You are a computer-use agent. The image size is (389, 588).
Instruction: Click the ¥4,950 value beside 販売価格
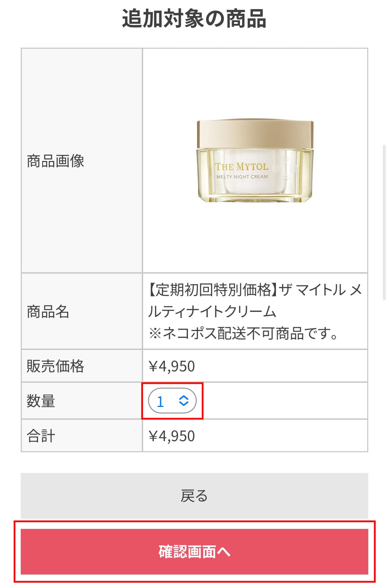pos(172,366)
